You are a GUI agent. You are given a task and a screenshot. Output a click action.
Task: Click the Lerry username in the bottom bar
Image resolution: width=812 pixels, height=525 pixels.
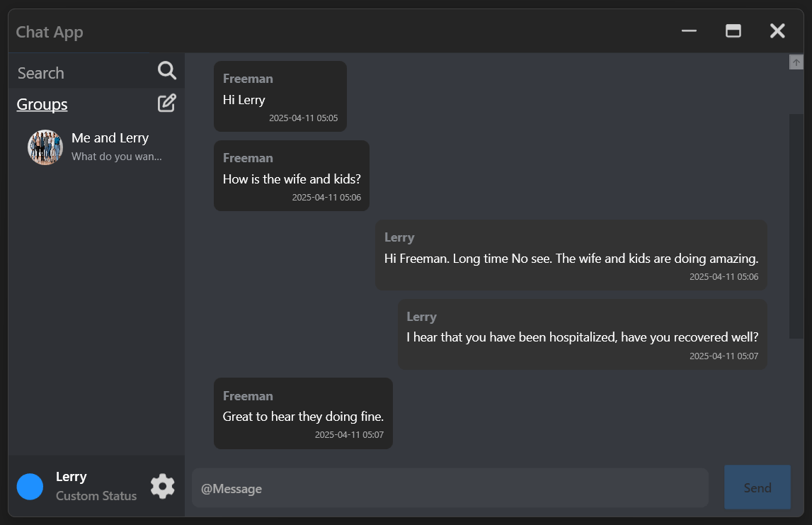click(x=71, y=476)
